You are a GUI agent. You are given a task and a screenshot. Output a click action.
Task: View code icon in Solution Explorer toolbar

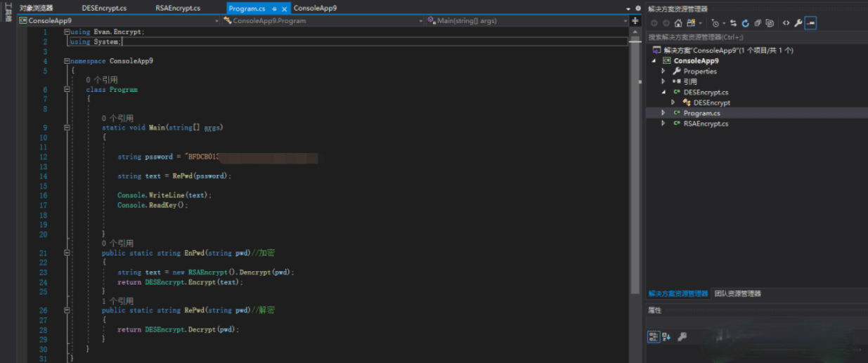pos(786,23)
